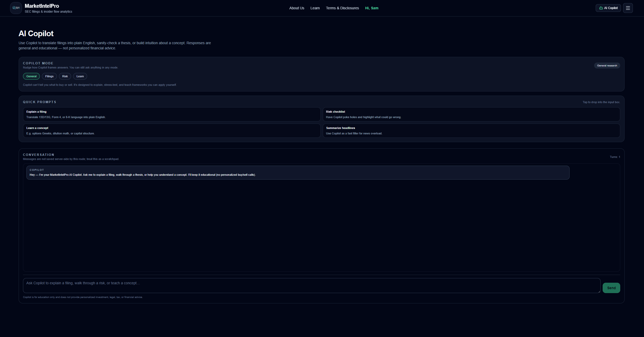
Task: Click the MarketIntelPro magnifier logo
Action: pos(16,8)
